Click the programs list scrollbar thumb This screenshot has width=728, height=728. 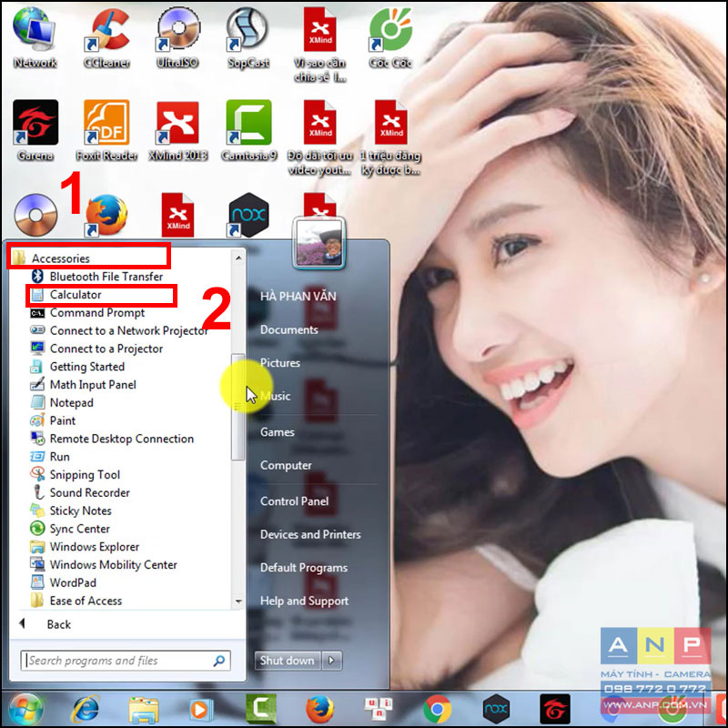238,407
